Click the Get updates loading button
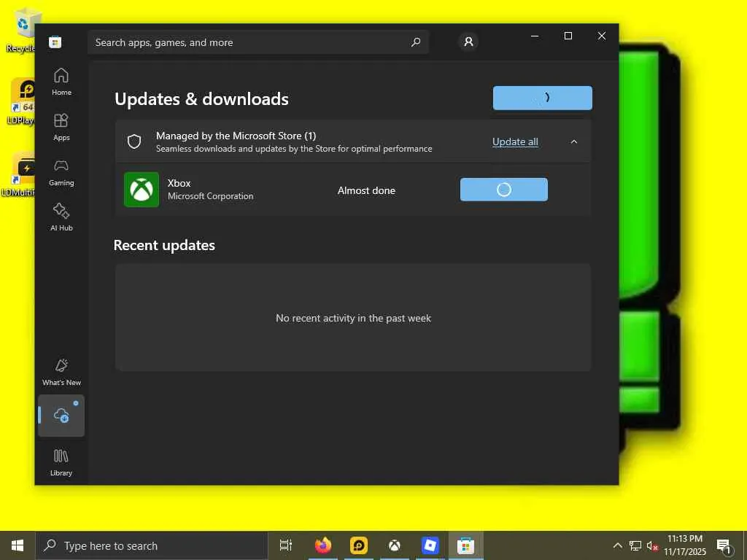 click(x=543, y=98)
